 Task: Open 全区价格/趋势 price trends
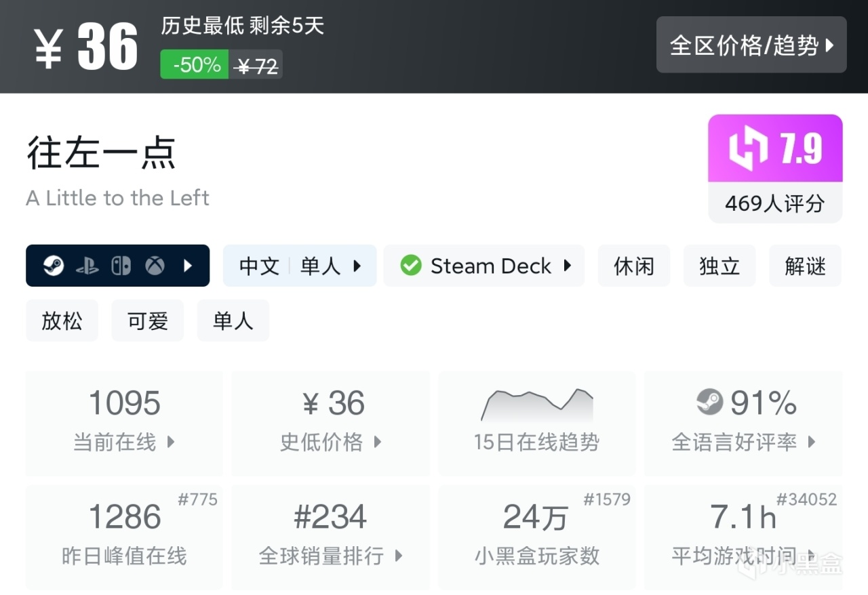751,45
